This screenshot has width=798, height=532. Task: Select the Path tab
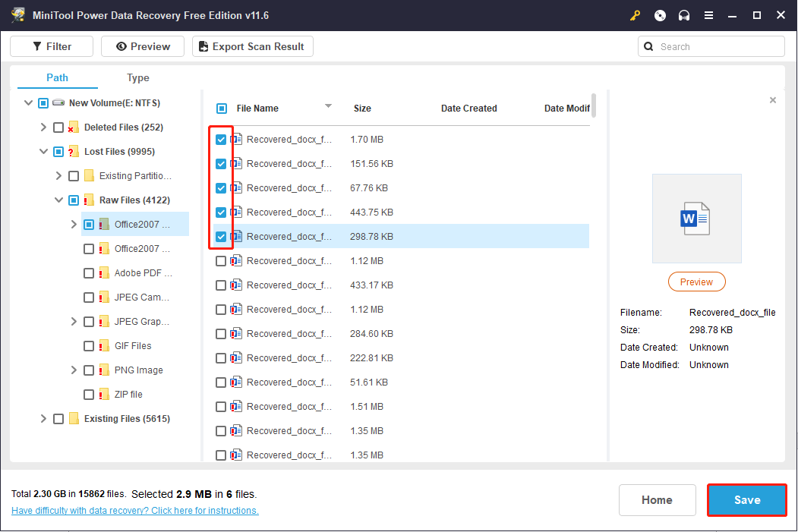click(56, 77)
